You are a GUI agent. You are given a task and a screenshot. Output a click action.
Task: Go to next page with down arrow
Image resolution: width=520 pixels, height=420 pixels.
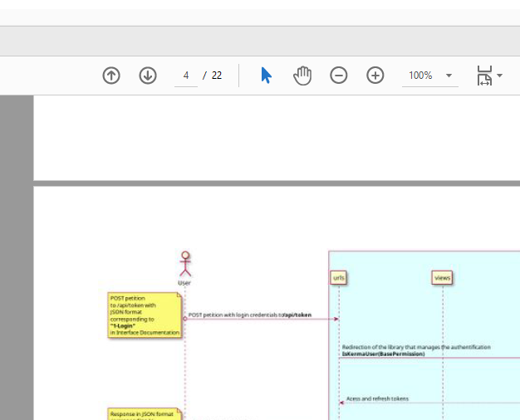point(148,76)
